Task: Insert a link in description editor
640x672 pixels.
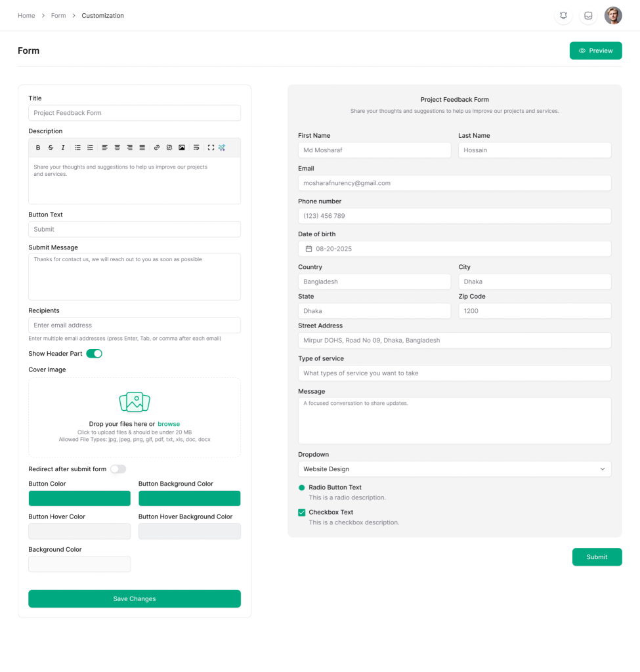Action: click(157, 148)
